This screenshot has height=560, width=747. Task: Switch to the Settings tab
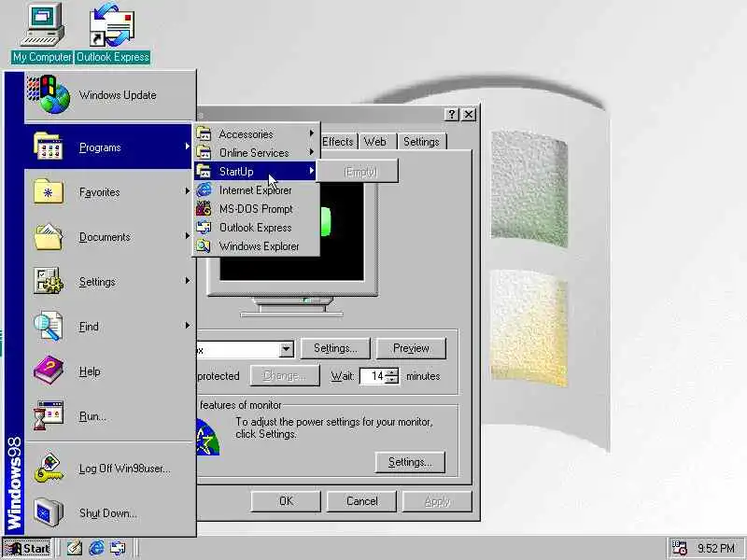click(x=422, y=142)
